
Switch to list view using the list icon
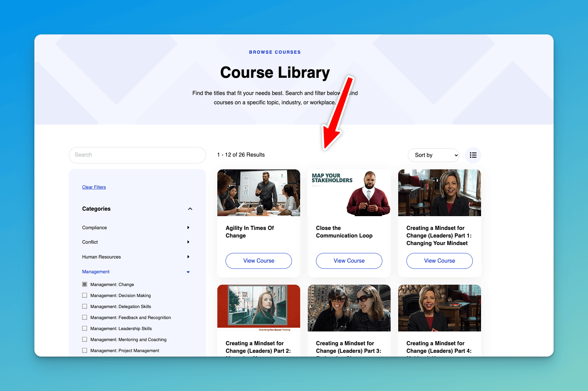pyautogui.click(x=473, y=155)
